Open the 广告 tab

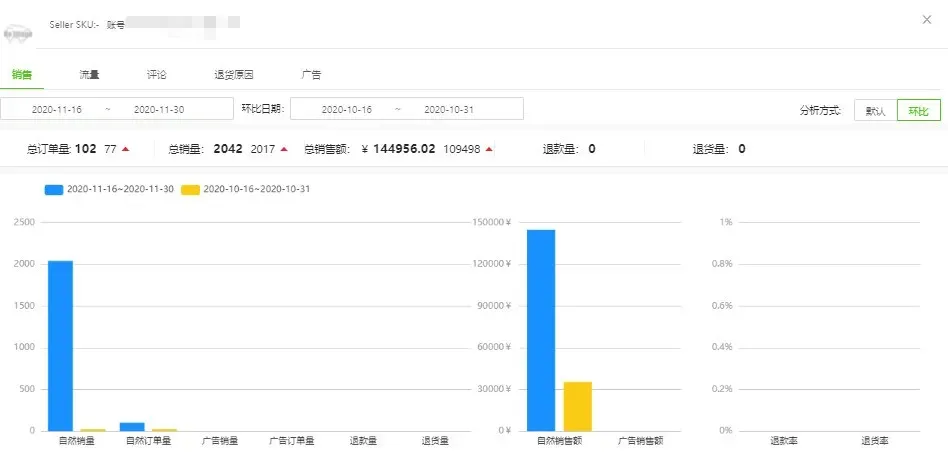(x=311, y=75)
